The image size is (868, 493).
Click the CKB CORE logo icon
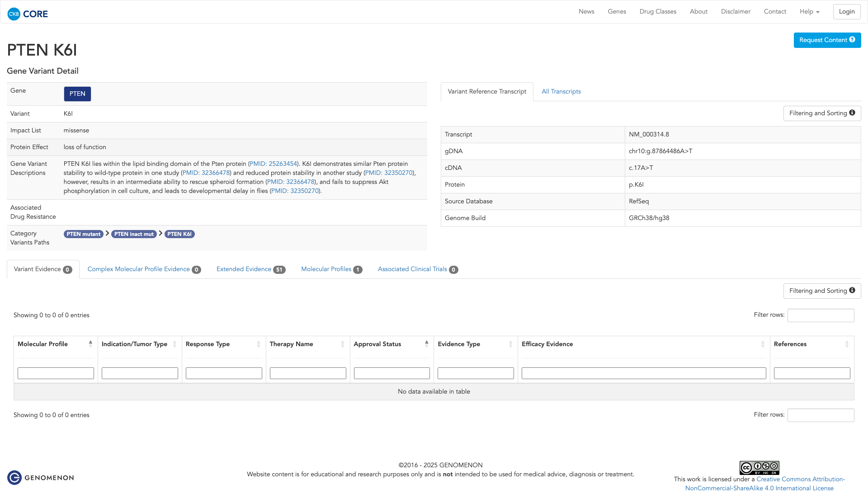14,14
